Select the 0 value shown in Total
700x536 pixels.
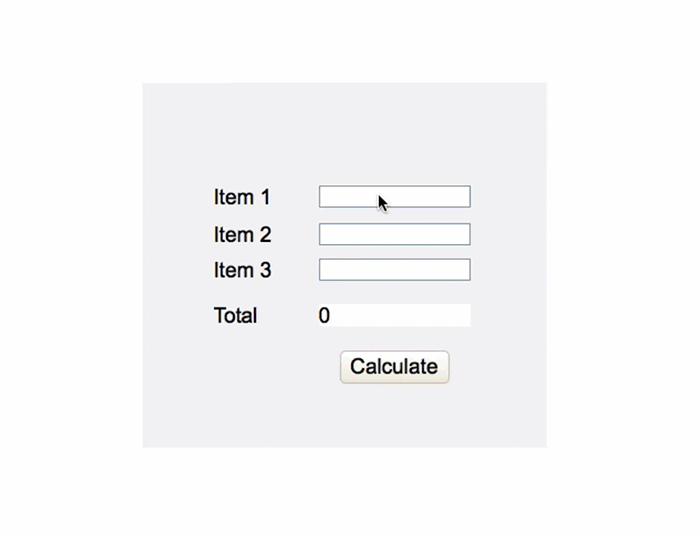pyautogui.click(x=324, y=316)
